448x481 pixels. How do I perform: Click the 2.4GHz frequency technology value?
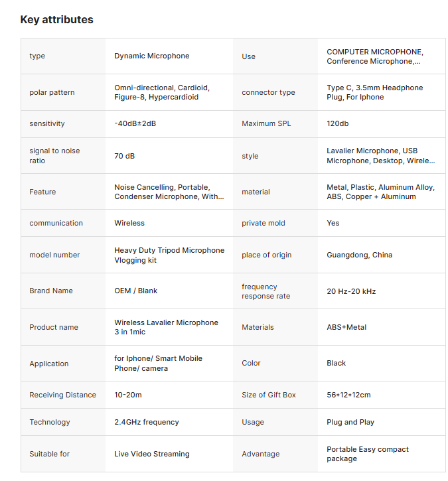(146, 423)
